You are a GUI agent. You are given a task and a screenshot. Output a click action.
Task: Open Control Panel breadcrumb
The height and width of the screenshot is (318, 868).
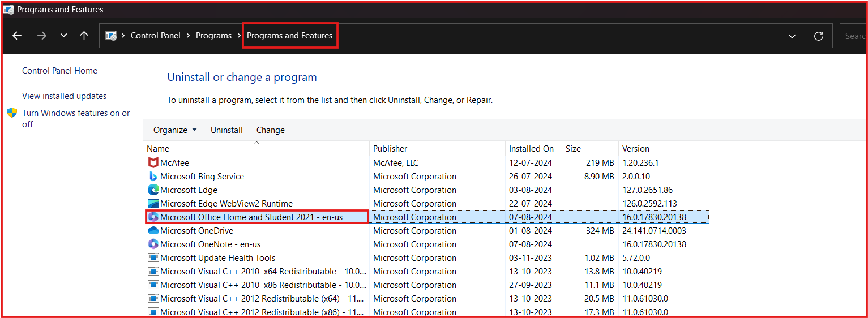pos(156,36)
